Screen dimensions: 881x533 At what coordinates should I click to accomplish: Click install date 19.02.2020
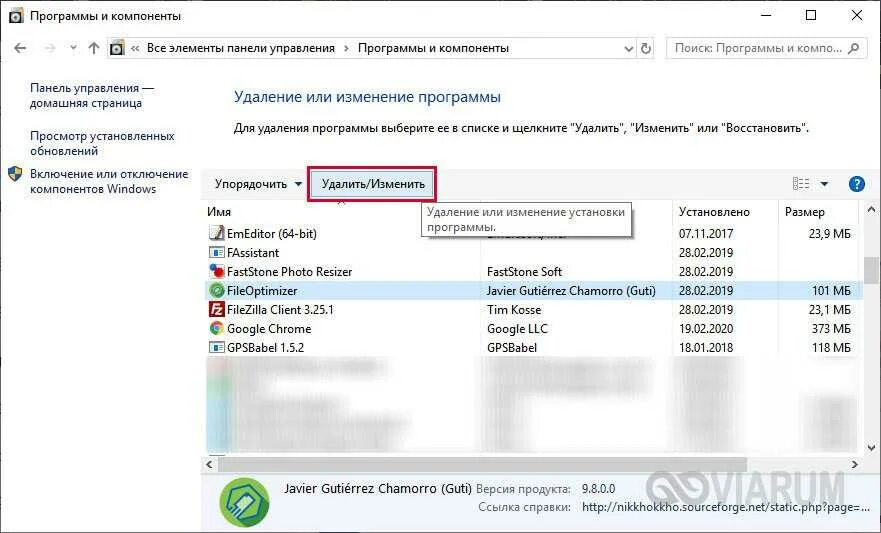(x=706, y=329)
